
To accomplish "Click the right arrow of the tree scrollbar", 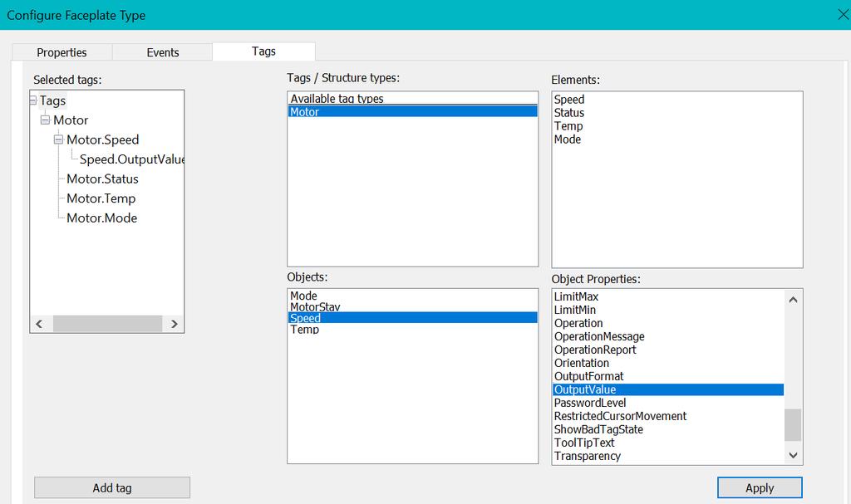I will (175, 324).
